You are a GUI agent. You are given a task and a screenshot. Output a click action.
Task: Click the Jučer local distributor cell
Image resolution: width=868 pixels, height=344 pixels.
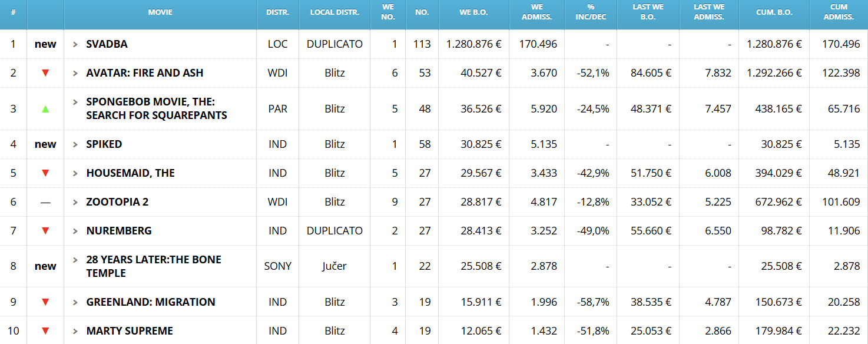[x=334, y=266]
